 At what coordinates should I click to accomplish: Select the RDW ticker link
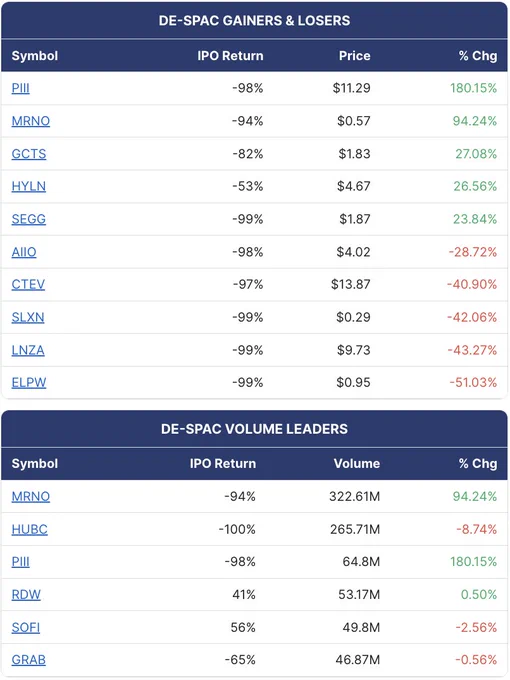26,595
